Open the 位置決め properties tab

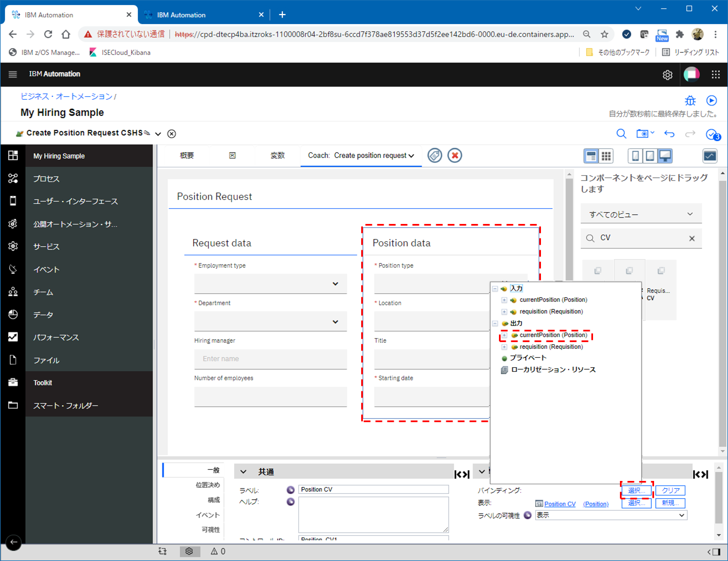(208, 485)
